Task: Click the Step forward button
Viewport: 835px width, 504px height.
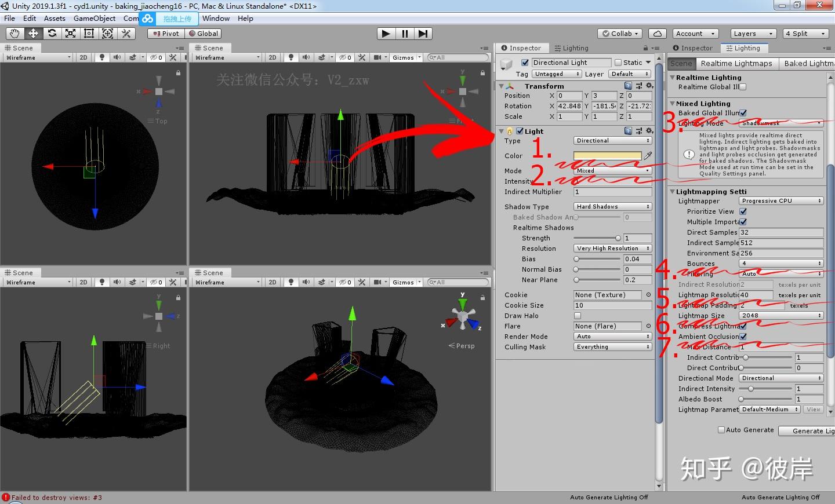Action: [x=423, y=34]
